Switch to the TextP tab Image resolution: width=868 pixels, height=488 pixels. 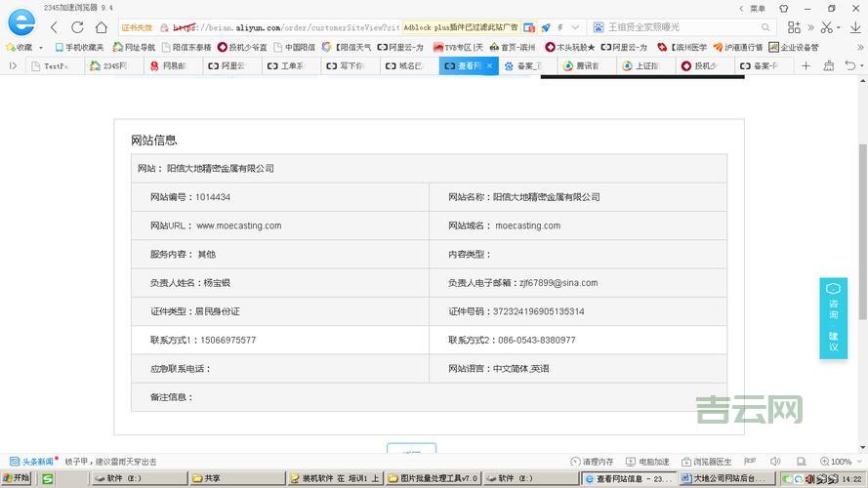(56, 65)
